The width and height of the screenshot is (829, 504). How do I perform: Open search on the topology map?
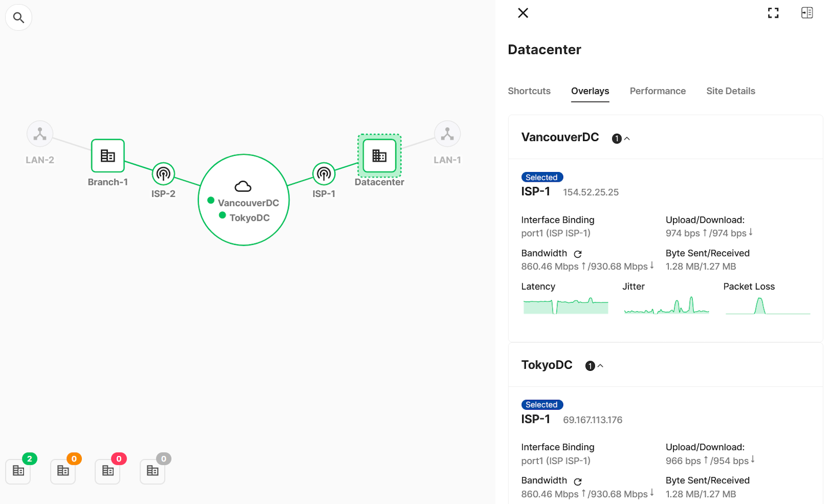tap(18, 17)
